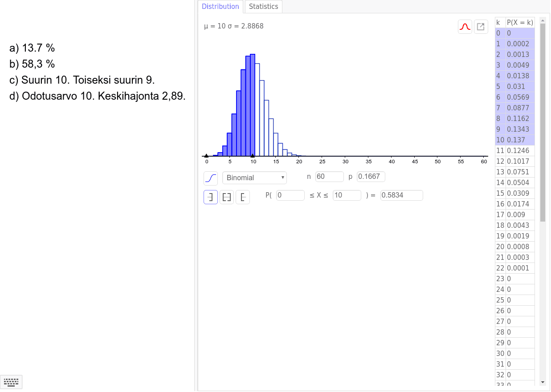Click the upper bound field with 10

(x=347, y=195)
